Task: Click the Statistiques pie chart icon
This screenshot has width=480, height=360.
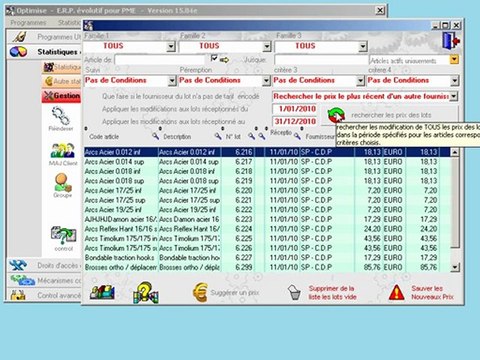Action: tap(18, 52)
